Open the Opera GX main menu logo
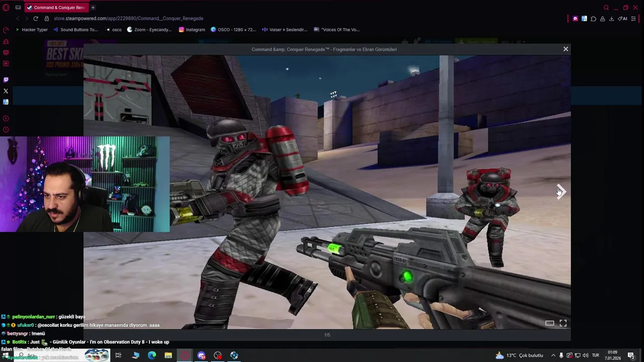 point(6,8)
